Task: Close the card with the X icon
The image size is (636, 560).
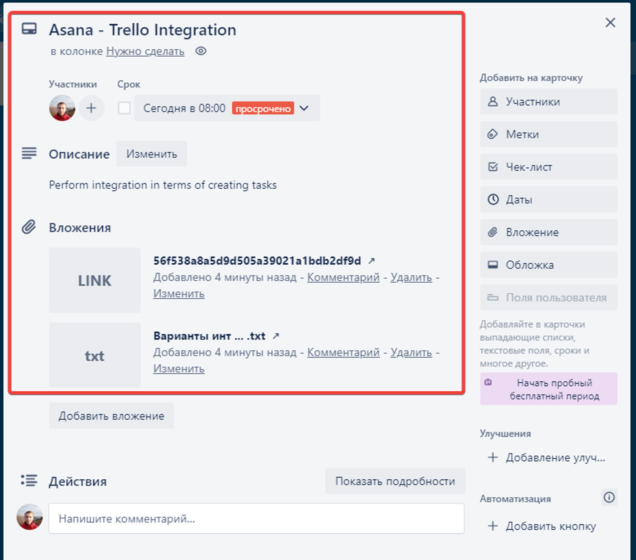Action: [x=610, y=22]
